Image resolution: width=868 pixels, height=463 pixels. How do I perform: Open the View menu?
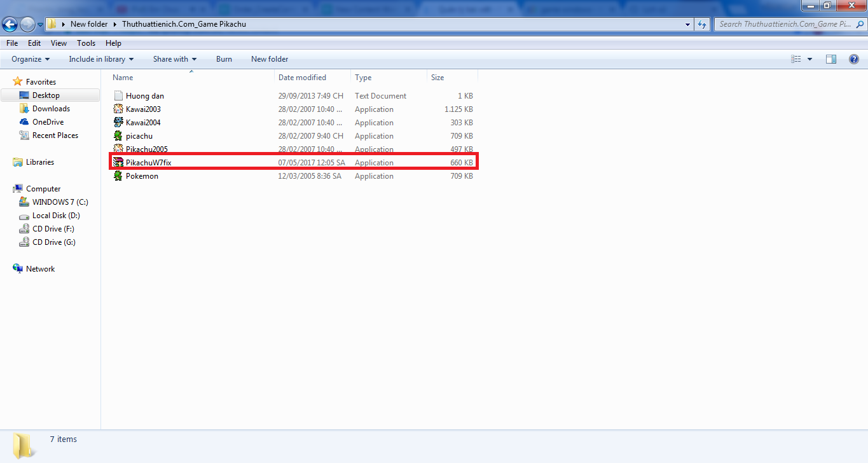(x=59, y=43)
